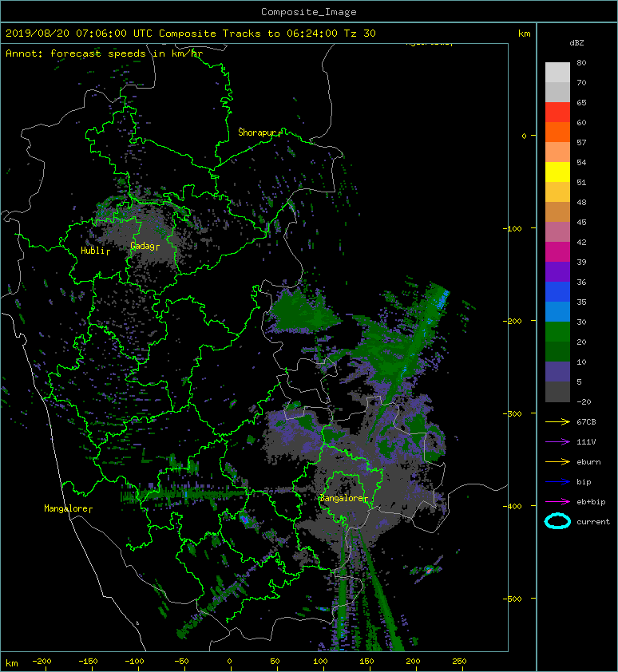Select the red swatch below 65
Viewport: 618px width, 672px height.
pos(557,113)
